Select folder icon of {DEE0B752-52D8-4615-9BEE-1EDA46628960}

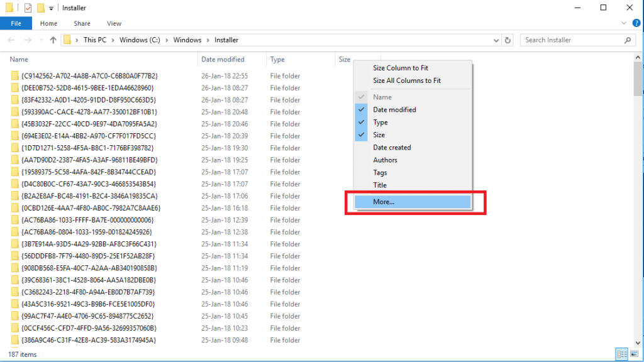[x=15, y=88]
